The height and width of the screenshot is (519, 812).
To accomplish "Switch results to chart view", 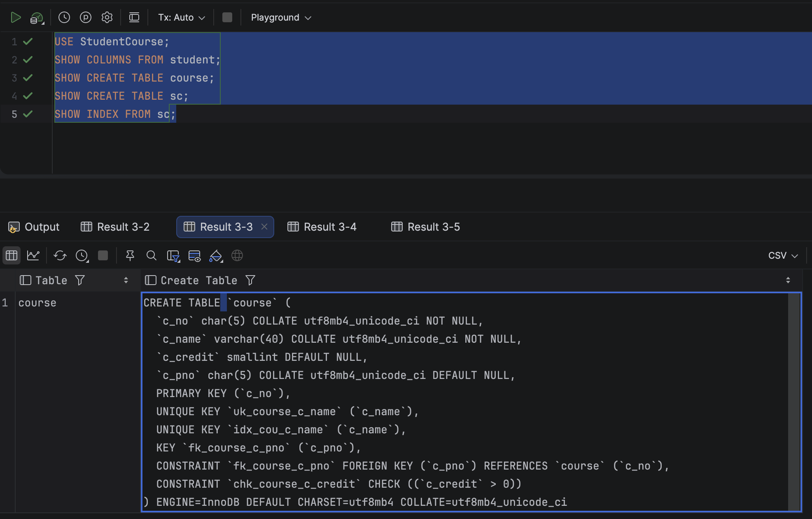I will pyautogui.click(x=33, y=255).
